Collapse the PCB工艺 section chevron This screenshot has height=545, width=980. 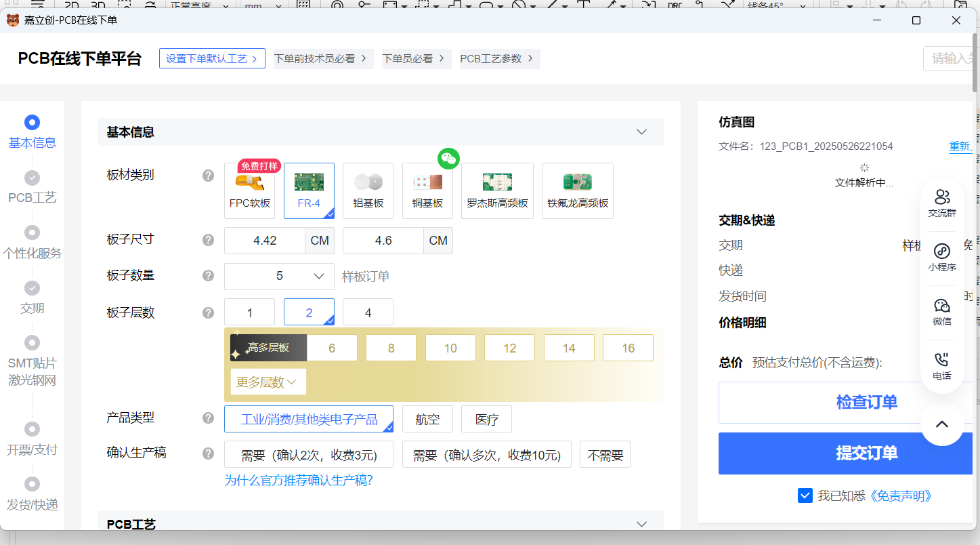point(642,523)
